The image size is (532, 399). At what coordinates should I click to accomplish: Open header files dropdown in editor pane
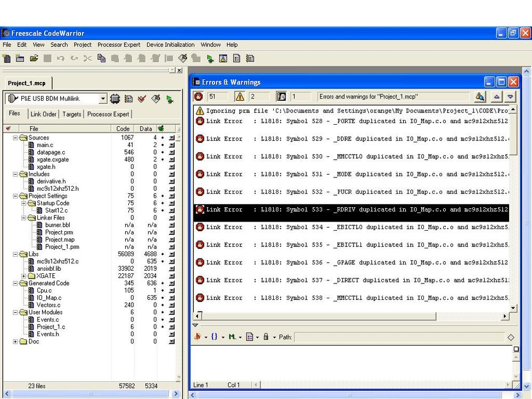pos(200,337)
